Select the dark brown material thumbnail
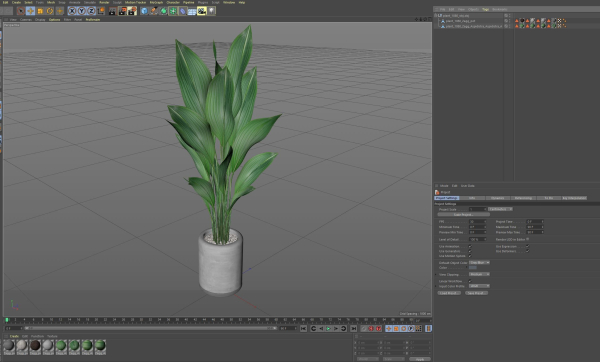The image size is (600, 362). [x=35, y=346]
